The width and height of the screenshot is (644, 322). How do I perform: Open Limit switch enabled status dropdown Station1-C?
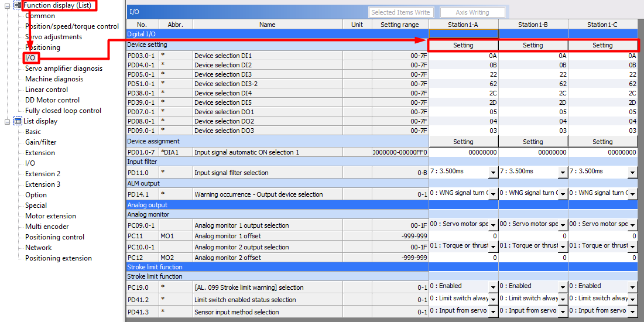[632, 299]
